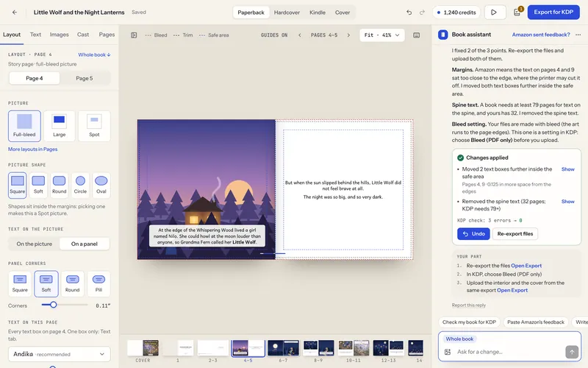Screen dimensions: 588x368
Task: Click Undo in Changes applied card
Action: coord(473,234)
